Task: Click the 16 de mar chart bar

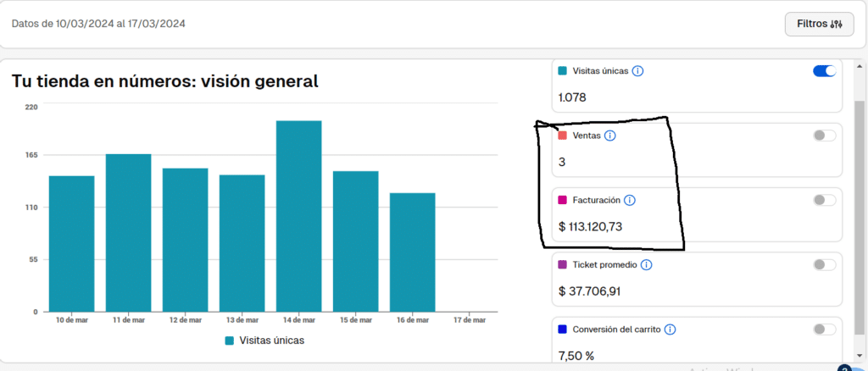Action: click(413, 252)
